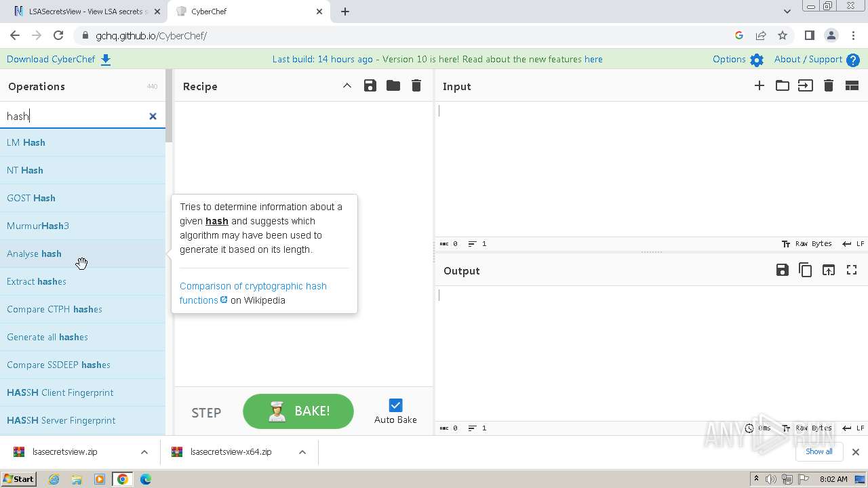The width and height of the screenshot is (868, 488).
Task: Select Analyse hash operation
Action: pyautogui.click(x=83, y=253)
